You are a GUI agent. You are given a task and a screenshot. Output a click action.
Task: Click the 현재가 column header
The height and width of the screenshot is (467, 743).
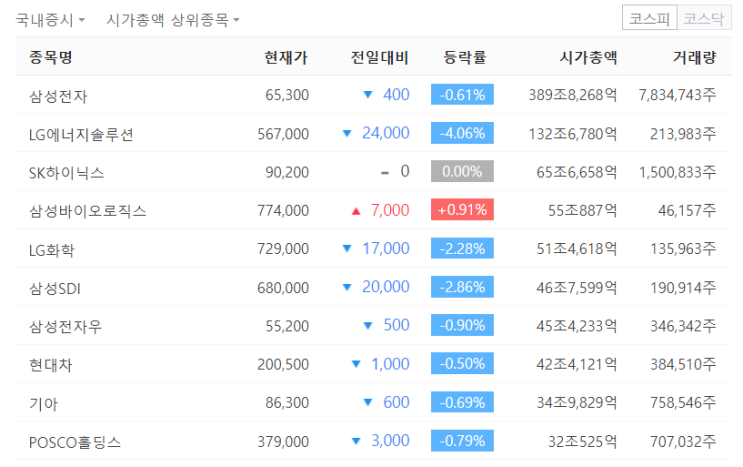[x=286, y=57]
